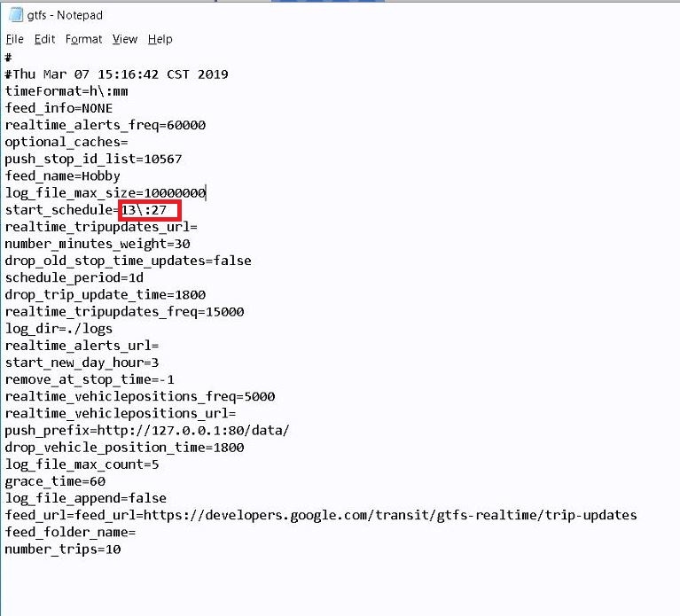Screen dimensions: 680x616
Task: Place cursor on realtime_alerts_freq=60000 line
Action: (x=105, y=125)
